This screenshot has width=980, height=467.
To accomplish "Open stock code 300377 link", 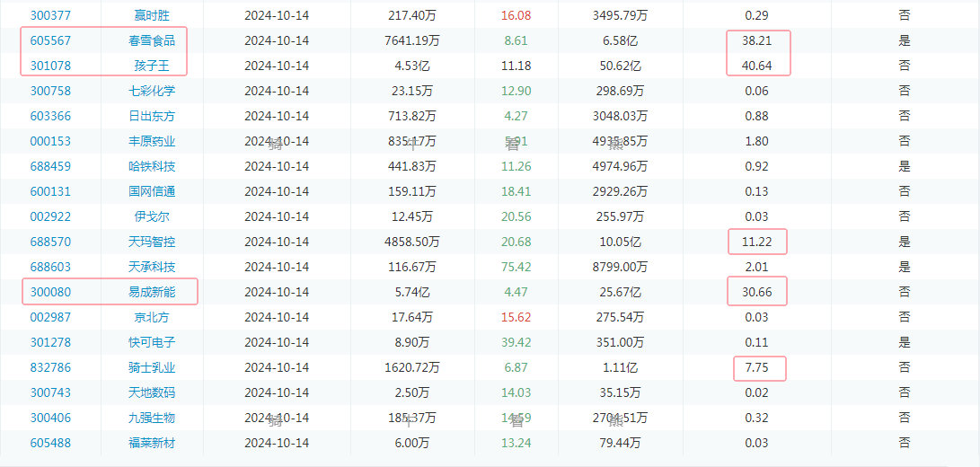I will pyautogui.click(x=50, y=15).
